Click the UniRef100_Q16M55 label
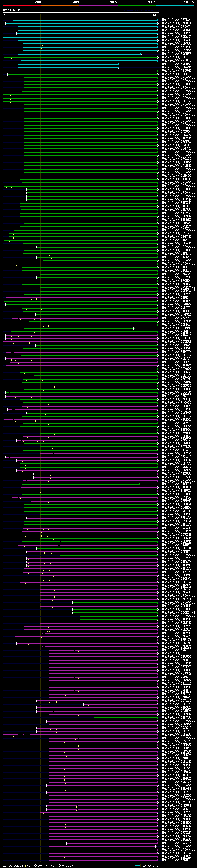This screenshot has width=197, height=868. (177, 162)
